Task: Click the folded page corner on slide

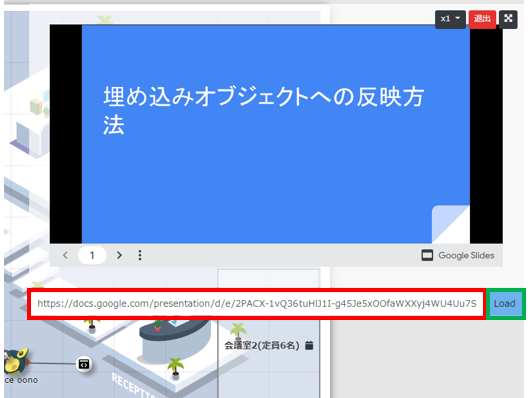Action: 450,224
